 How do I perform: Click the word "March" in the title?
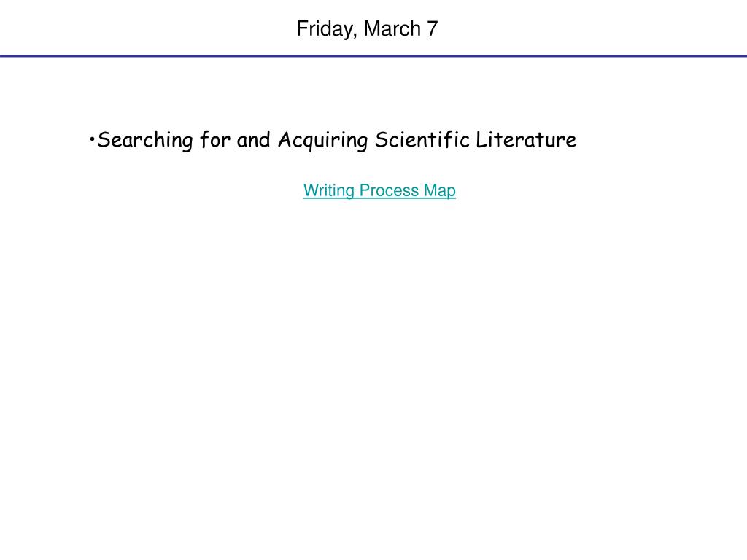(392, 28)
